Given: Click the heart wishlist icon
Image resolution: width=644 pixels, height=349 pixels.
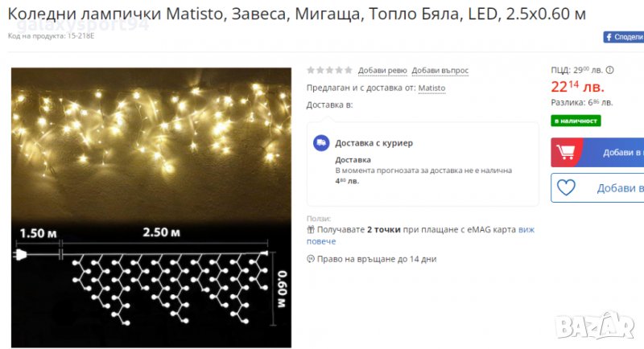Looking at the screenshot, I should click(566, 188).
